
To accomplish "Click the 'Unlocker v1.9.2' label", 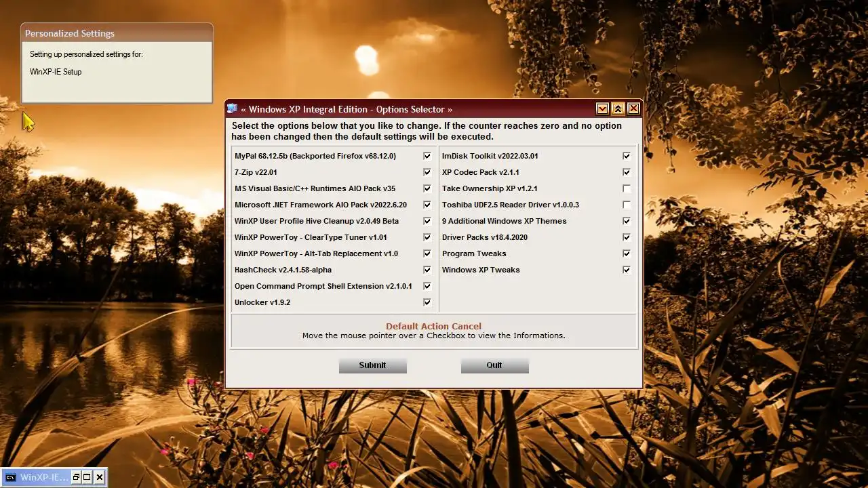I will [x=262, y=302].
